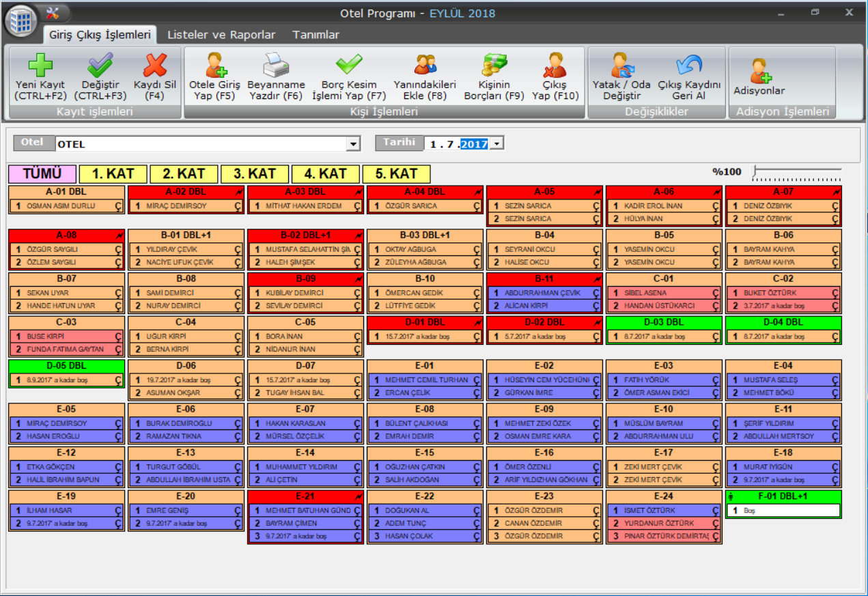
Task: Show all rooms with TÜMÜ button
Action: [42, 174]
